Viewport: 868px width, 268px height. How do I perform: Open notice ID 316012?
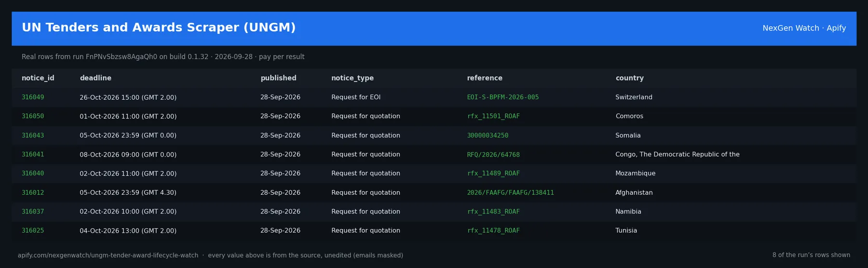tap(33, 192)
